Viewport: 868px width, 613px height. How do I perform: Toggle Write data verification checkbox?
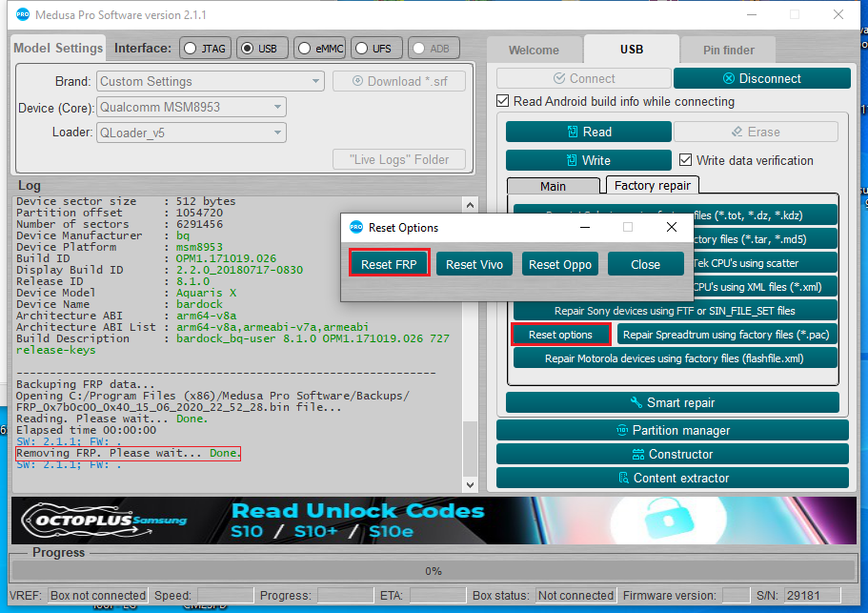(x=685, y=160)
